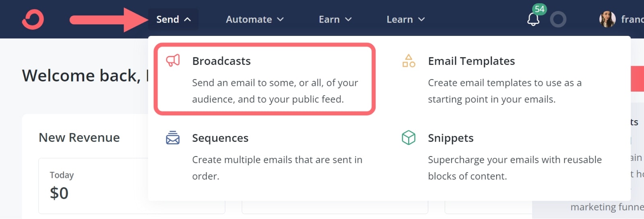Viewport: 644px width, 219px height.
Task: Click the New Revenue heading
Action: click(x=79, y=138)
